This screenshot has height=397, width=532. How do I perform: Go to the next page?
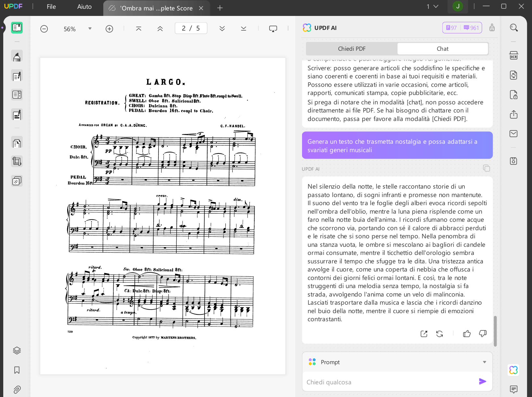[x=222, y=29]
